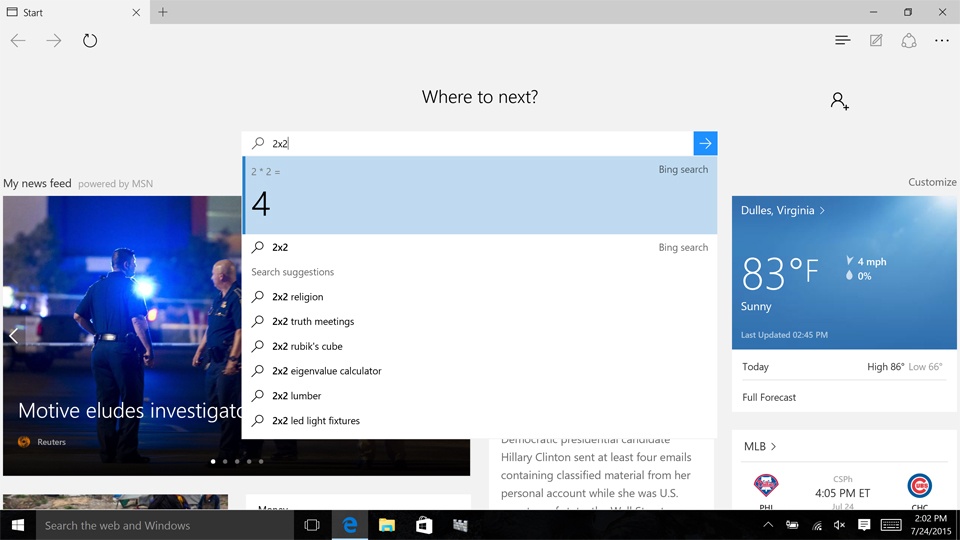Open Customize news feed link

[x=932, y=182]
